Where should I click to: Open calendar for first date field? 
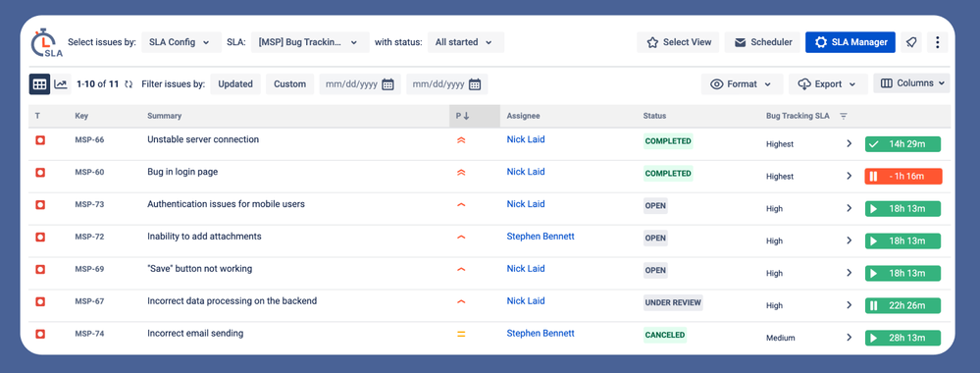(387, 84)
